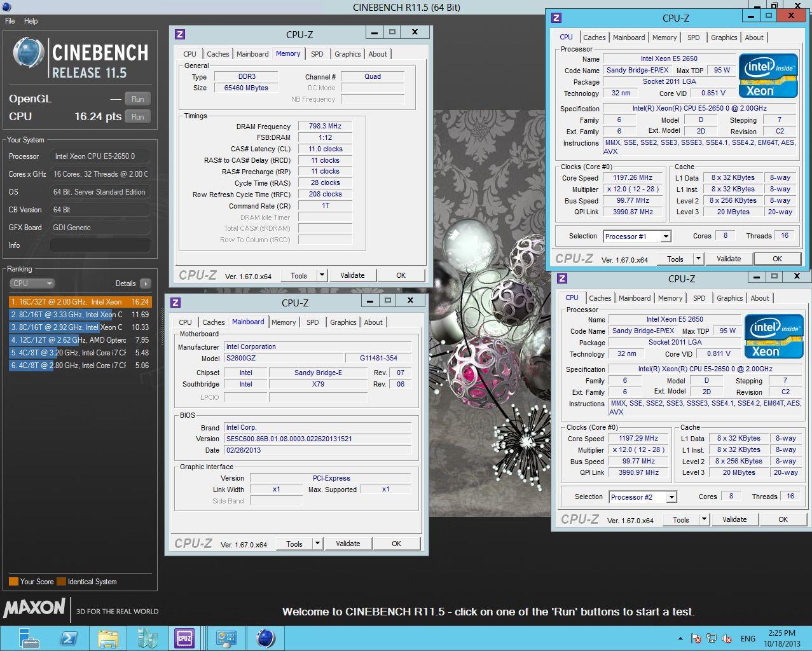Click the muted volume tray icon
Screen dimensions: 812x651
(727, 638)
